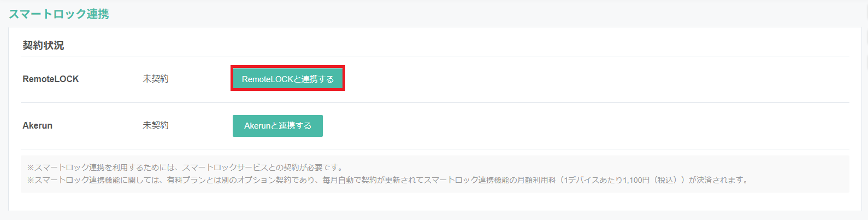The width and height of the screenshot is (868, 220).
Task: Click the Akerunと連携する button
Action: click(277, 126)
